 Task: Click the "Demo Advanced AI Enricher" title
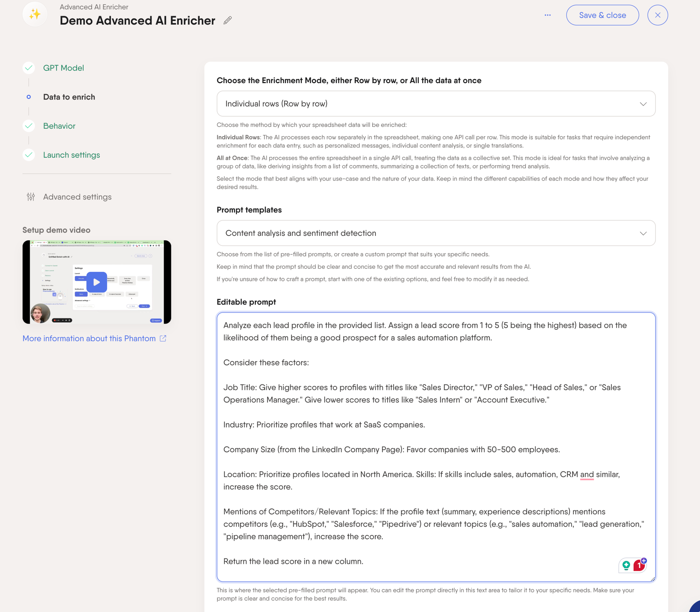(x=137, y=20)
